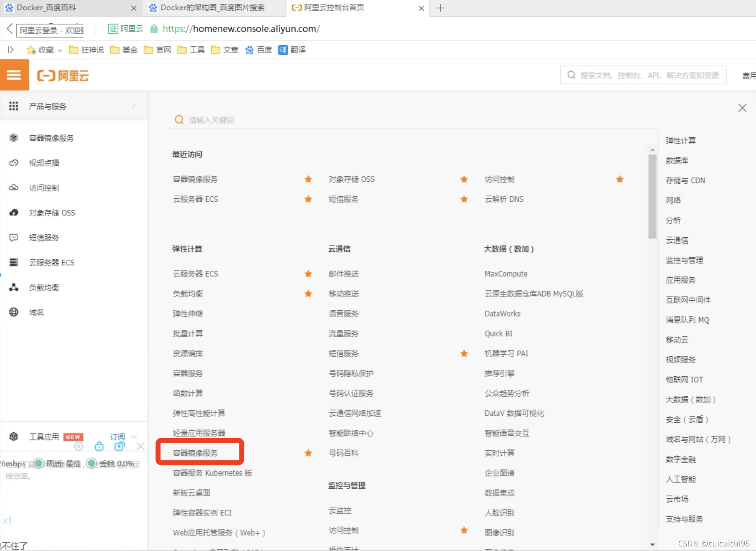Open the 工具 bookmark folder
756x551 pixels.
pos(191,50)
